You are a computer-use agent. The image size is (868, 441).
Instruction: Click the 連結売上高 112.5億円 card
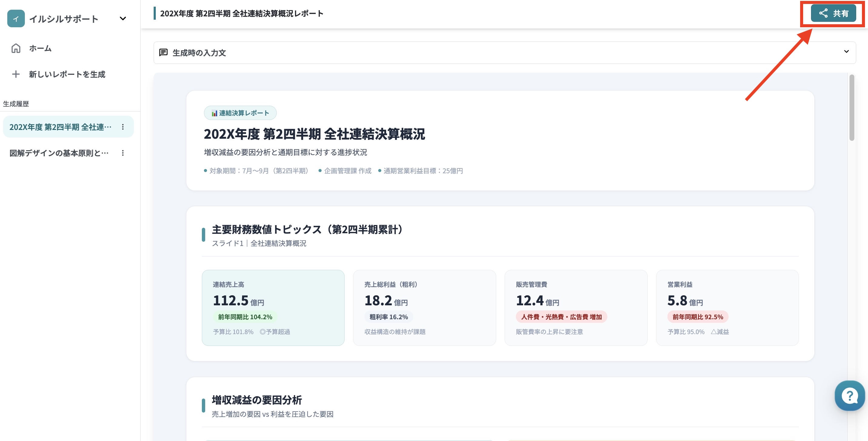click(x=273, y=308)
